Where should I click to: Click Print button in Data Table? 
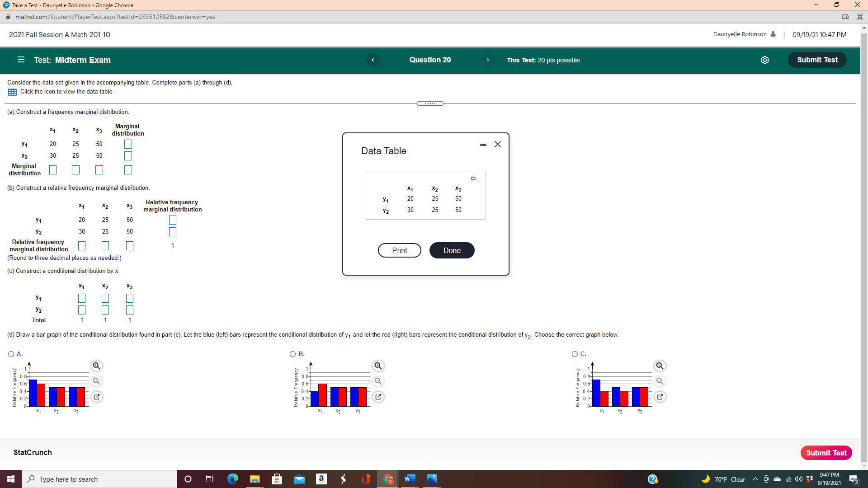[x=399, y=250]
